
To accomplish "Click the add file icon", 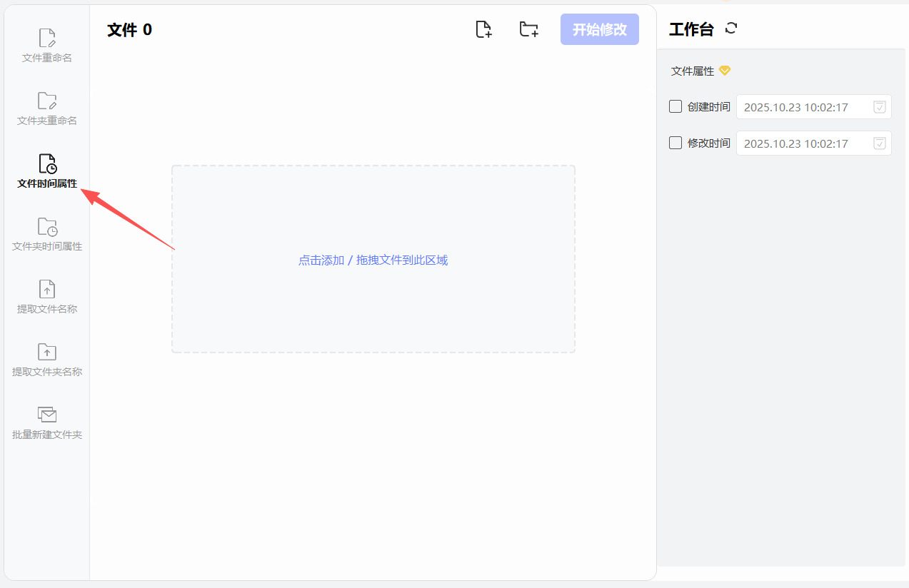I will [484, 29].
